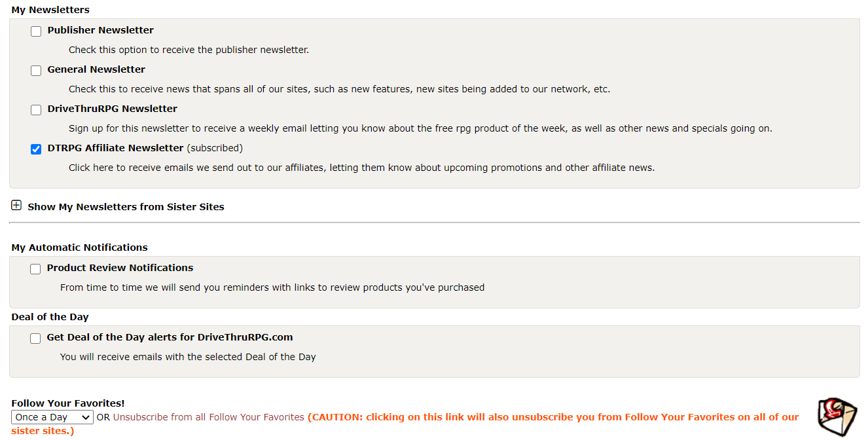Enable Product Review Notifications checkbox
Screen dimensions: 868x440
[35, 269]
